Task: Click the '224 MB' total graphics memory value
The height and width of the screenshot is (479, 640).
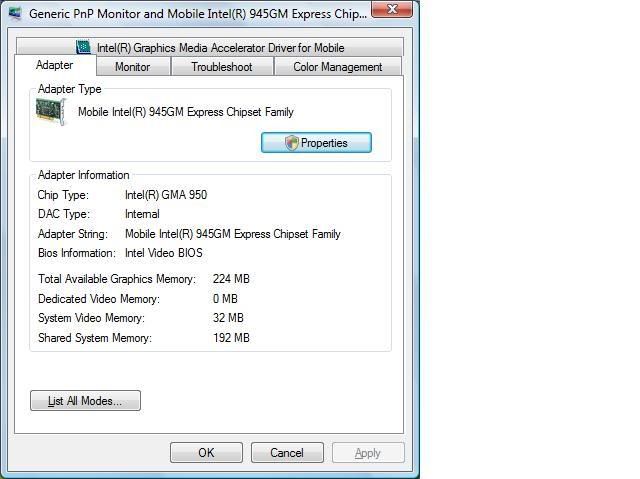Action: tap(231, 279)
